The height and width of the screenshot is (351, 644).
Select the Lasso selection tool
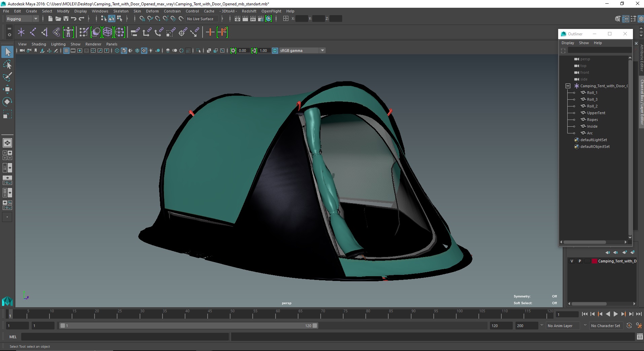(7, 64)
